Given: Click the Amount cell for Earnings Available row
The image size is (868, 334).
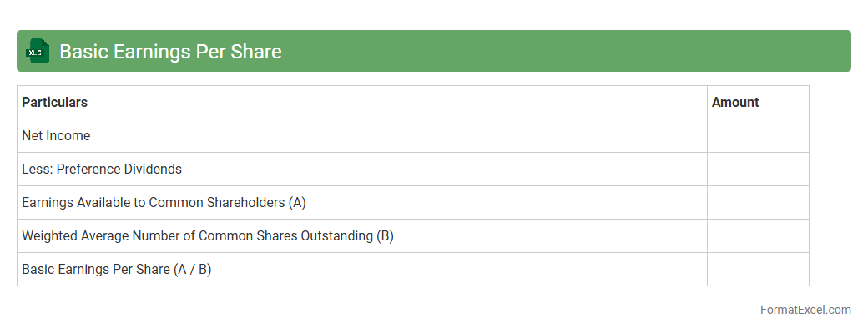Looking at the screenshot, I should (758, 203).
